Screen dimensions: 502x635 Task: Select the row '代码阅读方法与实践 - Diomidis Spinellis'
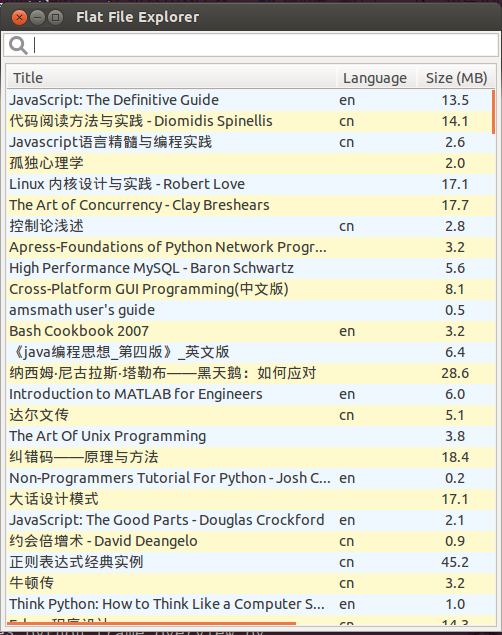(x=251, y=121)
